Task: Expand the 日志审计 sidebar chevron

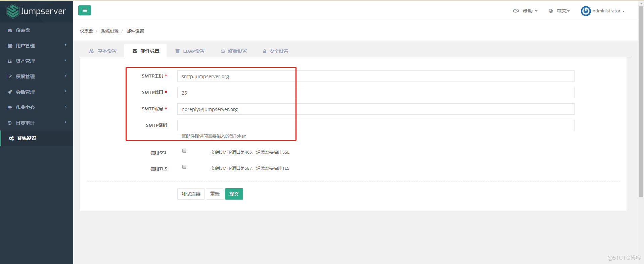Action: point(66,122)
